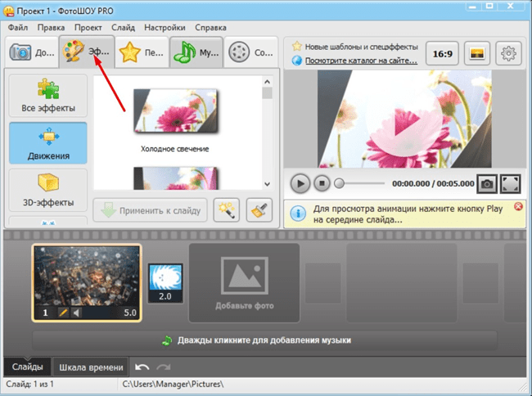Screen dimensions: 532x396
Task: Switch to the Music tab
Action: [x=196, y=53]
